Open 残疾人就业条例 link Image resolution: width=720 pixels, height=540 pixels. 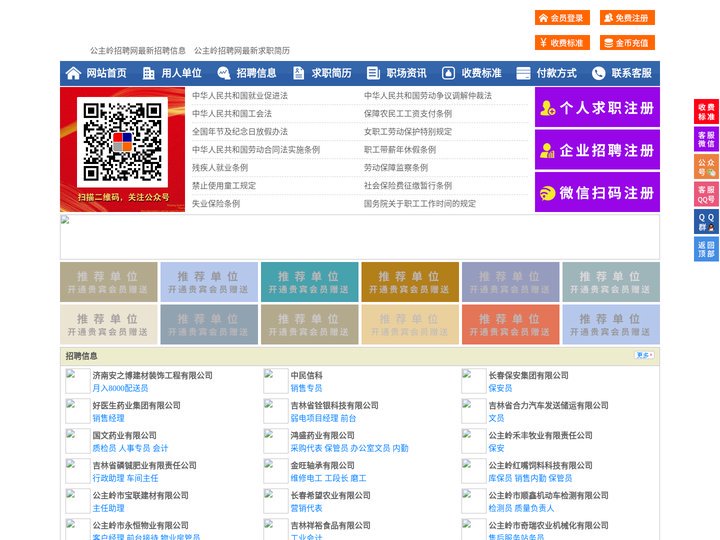(220, 168)
